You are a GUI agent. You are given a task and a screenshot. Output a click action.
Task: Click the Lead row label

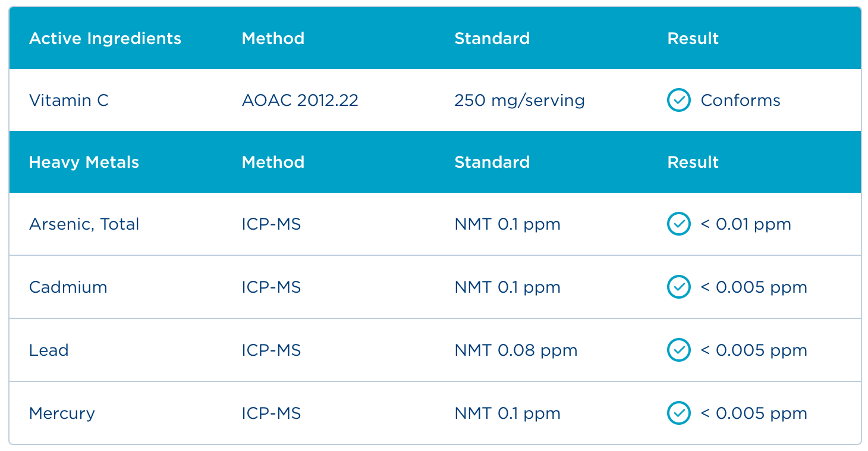tap(49, 350)
